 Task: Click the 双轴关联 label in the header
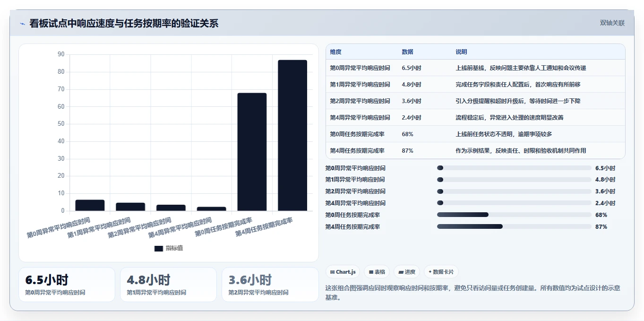pyautogui.click(x=612, y=23)
